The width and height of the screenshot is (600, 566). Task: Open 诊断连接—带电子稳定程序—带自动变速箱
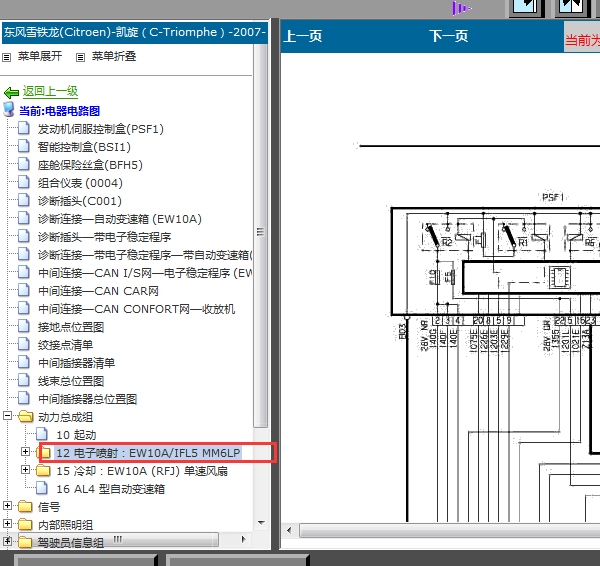pyautogui.click(x=145, y=255)
